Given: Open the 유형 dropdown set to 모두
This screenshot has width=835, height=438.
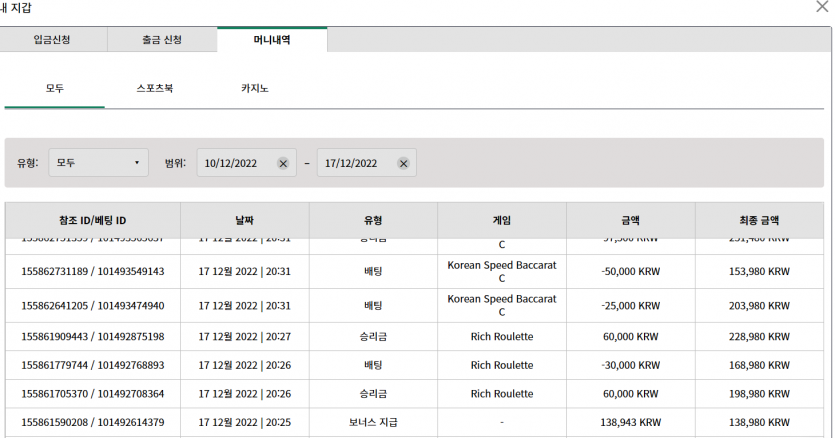Looking at the screenshot, I should (98, 163).
